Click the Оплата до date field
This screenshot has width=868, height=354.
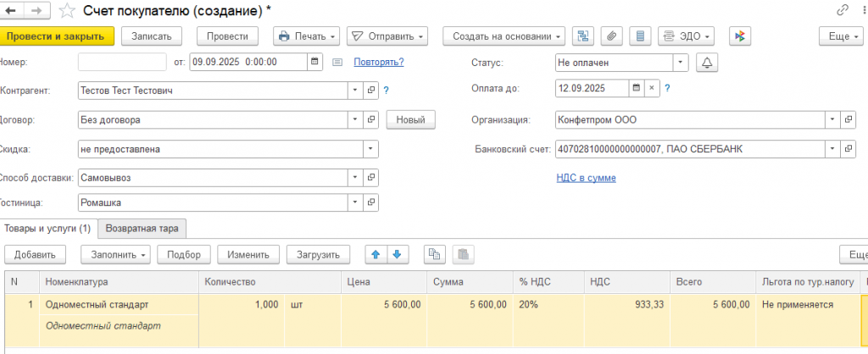click(x=592, y=88)
